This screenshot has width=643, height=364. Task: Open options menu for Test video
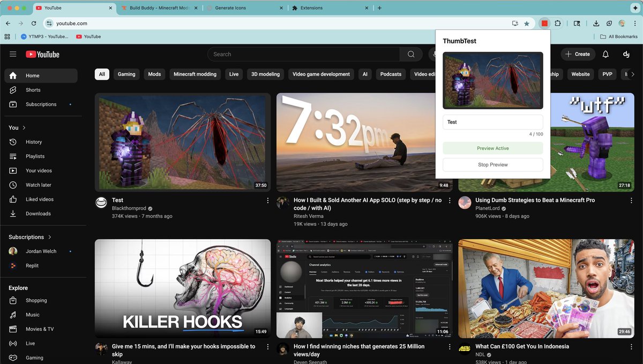tap(268, 200)
